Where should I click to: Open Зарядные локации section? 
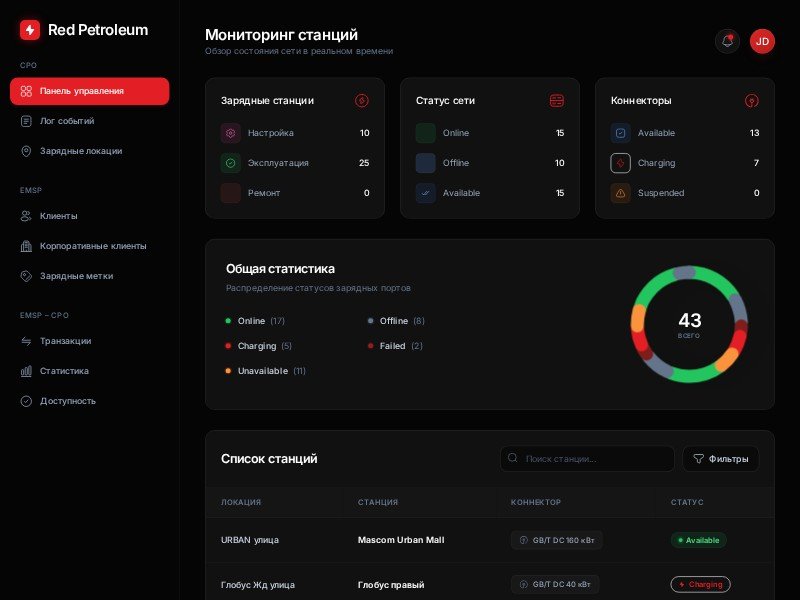pos(80,151)
